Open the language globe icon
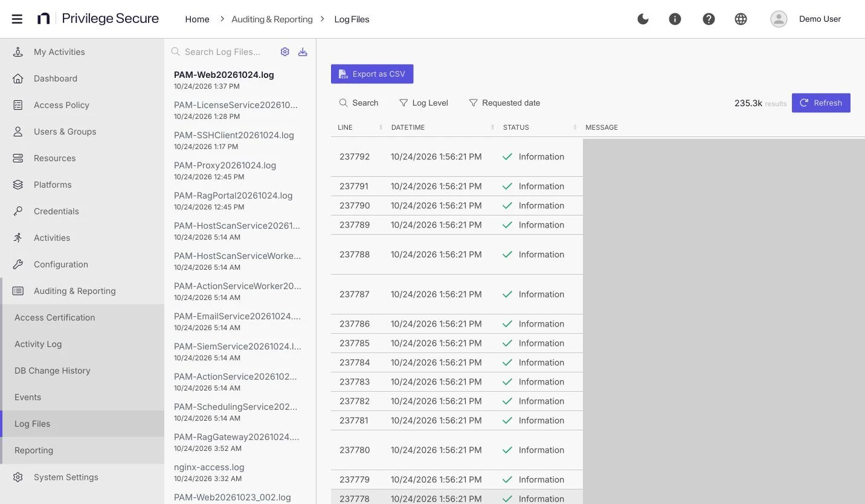 [741, 19]
